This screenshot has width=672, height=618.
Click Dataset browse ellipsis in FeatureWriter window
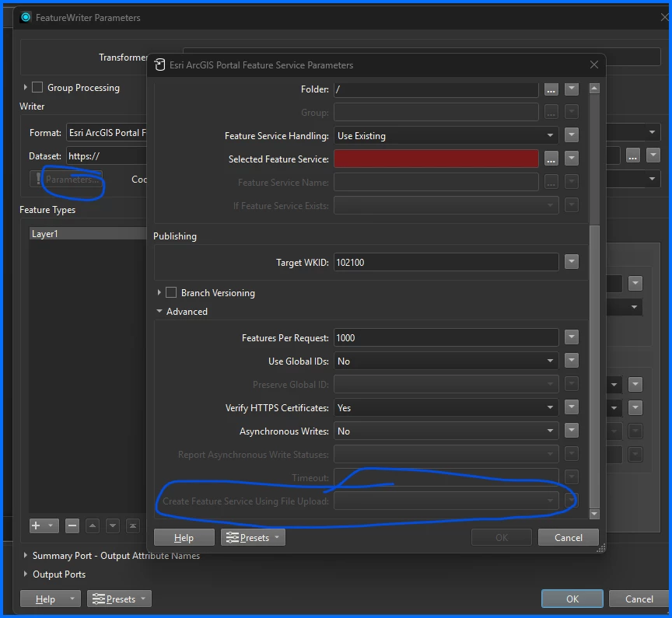click(633, 155)
